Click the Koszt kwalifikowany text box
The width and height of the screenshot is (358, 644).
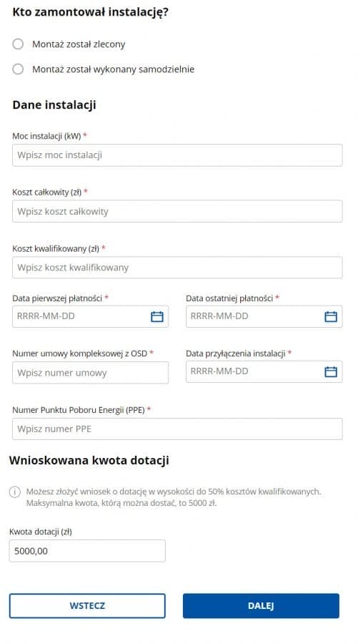(x=177, y=268)
